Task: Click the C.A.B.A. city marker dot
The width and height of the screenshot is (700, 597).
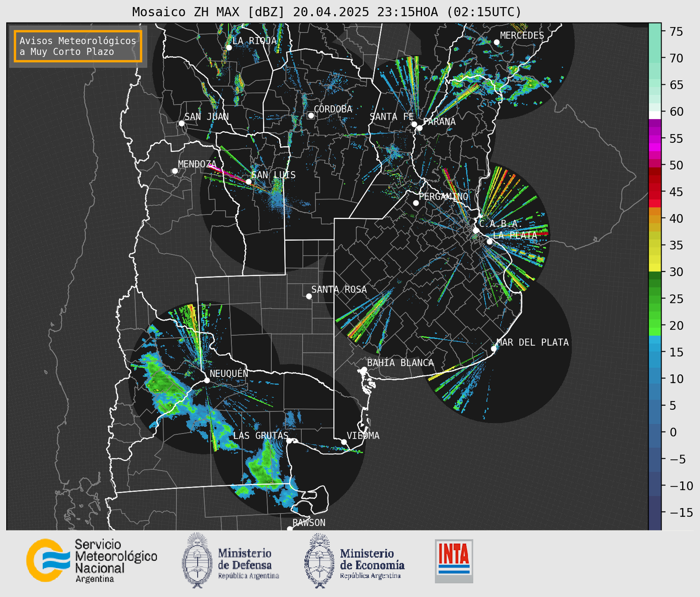Action: (x=476, y=230)
